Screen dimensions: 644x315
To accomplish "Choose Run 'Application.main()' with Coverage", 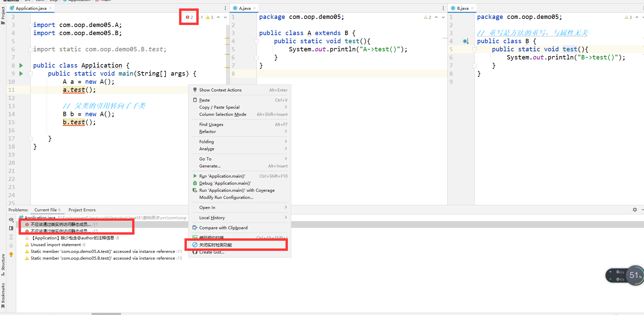I will [x=240, y=190].
